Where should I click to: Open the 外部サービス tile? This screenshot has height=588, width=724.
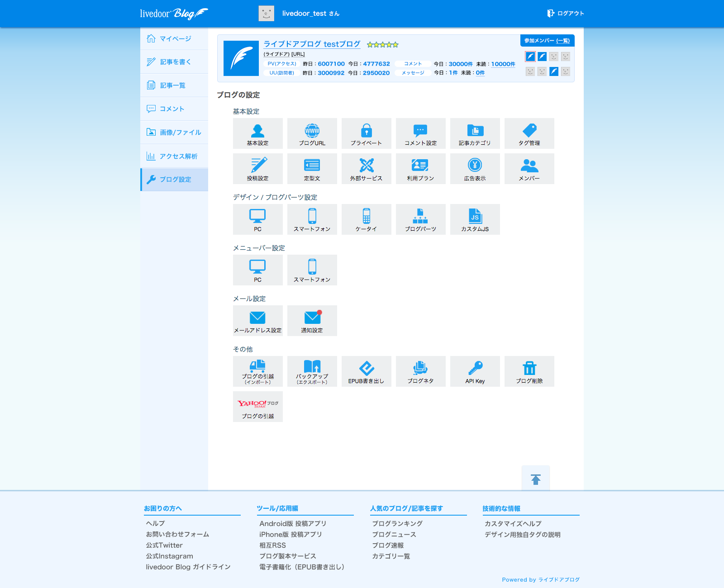pos(367,169)
